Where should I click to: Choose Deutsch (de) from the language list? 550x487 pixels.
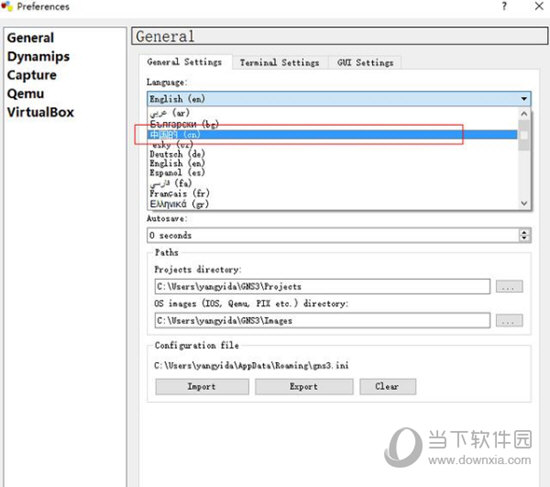pos(332,154)
